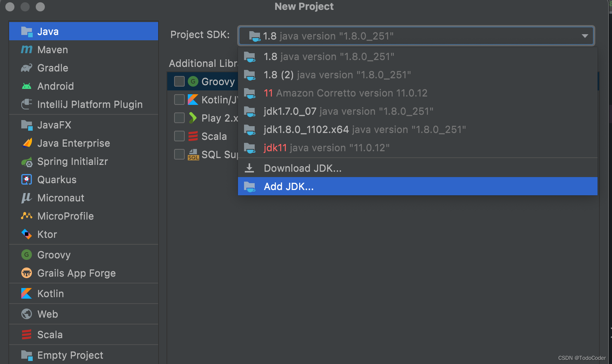Image resolution: width=612 pixels, height=364 pixels.
Task: Select Java Enterprise project type
Action: [84, 143]
